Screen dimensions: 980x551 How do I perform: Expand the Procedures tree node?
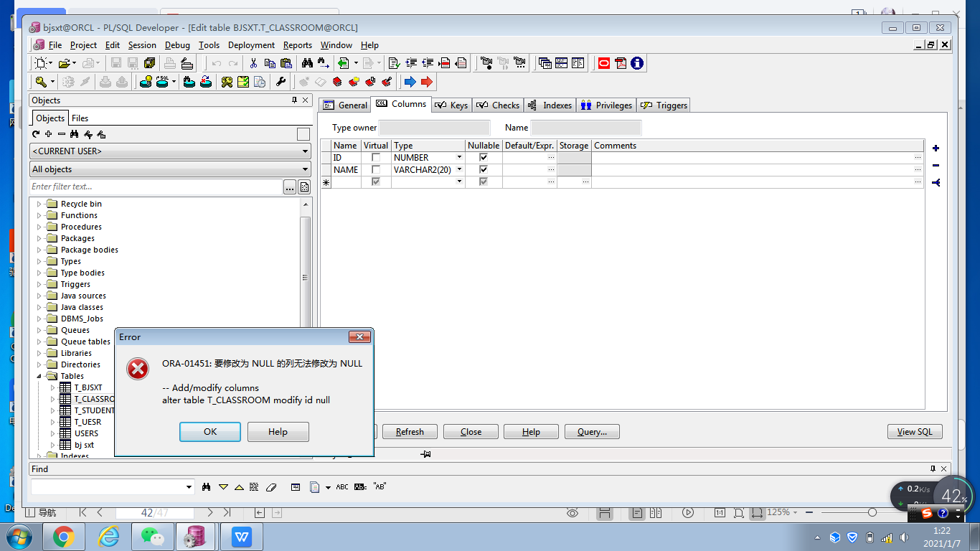click(x=39, y=227)
